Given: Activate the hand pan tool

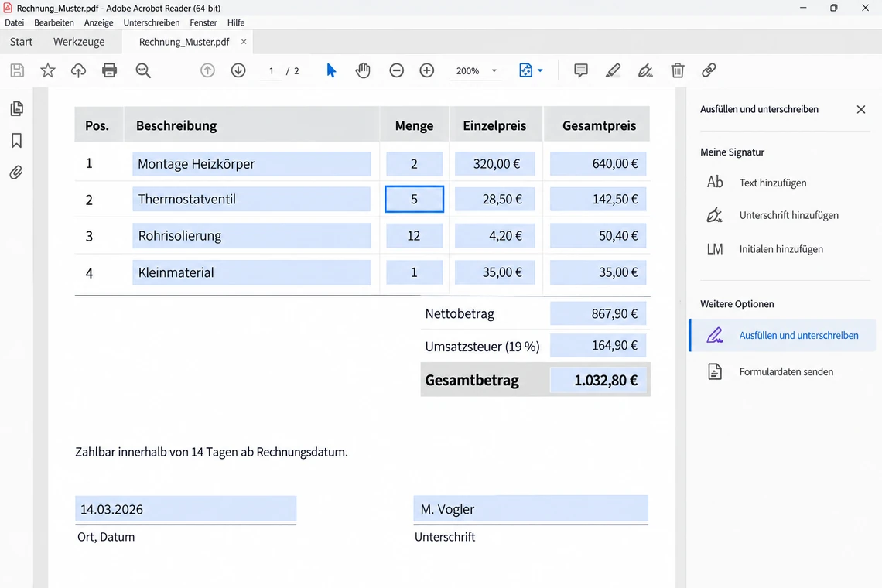Looking at the screenshot, I should pyautogui.click(x=363, y=70).
